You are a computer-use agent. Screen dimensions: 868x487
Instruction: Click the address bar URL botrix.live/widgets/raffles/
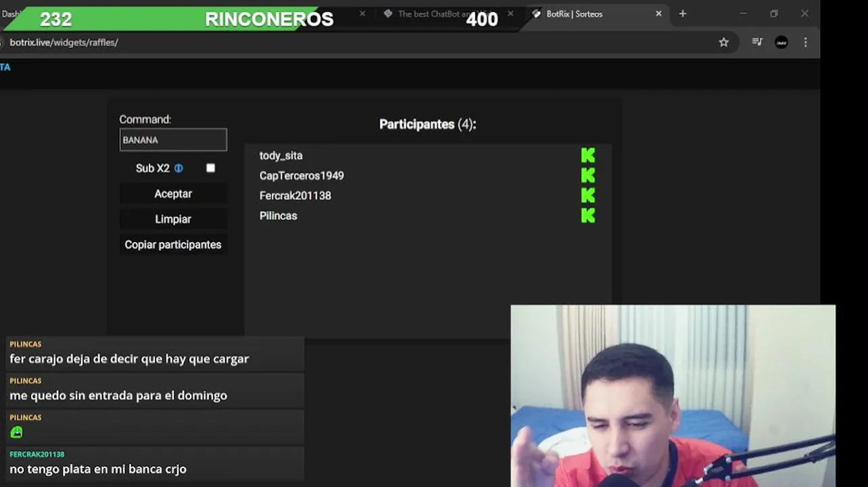(64, 42)
